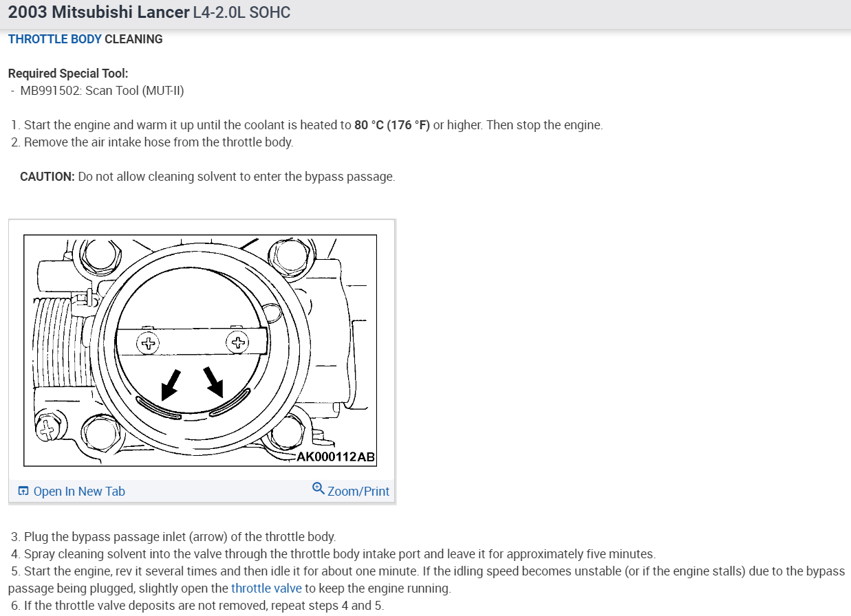Viewport: 851px width, 616px height.
Task: Click the throttle body diagram image
Action: click(200, 351)
